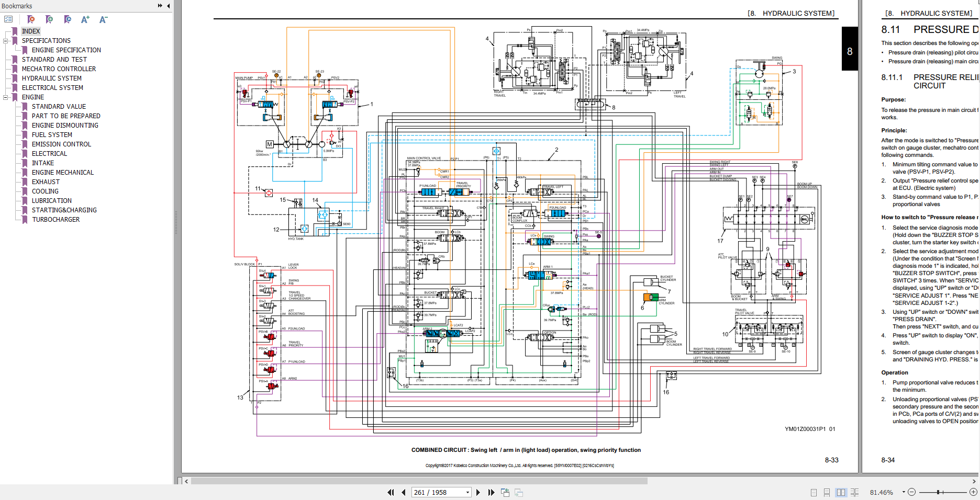Select the TURBOCHARGER bookmark
980x500 pixels.
click(x=55, y=220)
